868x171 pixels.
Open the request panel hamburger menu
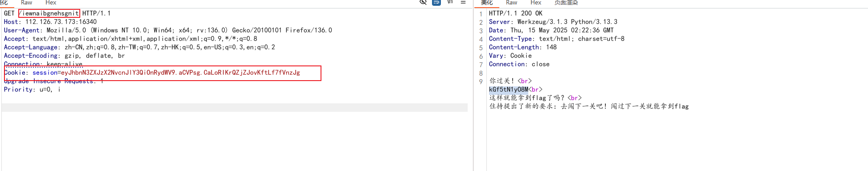click(463, 2)
